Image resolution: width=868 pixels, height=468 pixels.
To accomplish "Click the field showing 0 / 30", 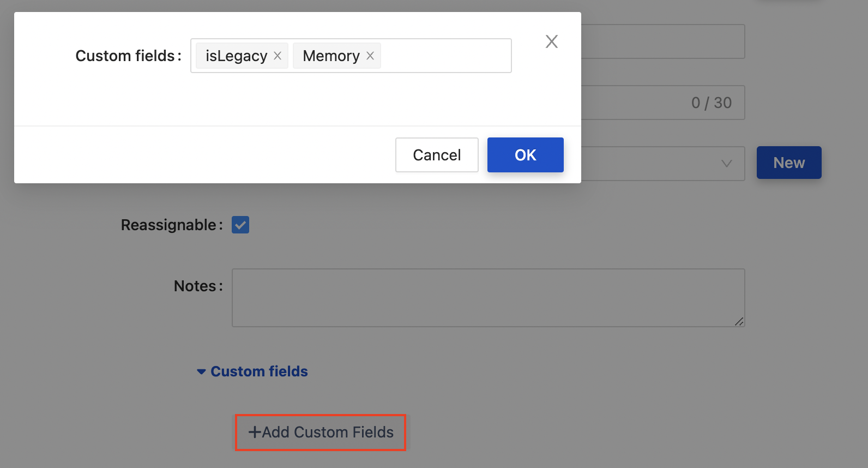I will [x=662, y=103].
